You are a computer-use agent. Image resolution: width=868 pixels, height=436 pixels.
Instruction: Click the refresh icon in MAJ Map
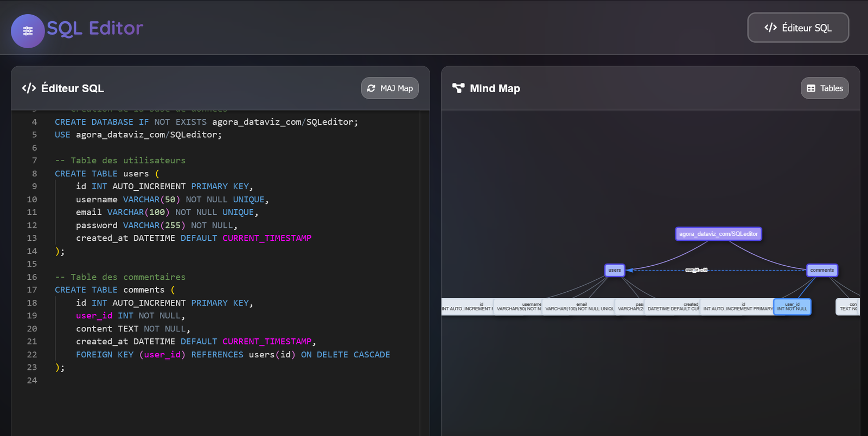tap(371, 88)
